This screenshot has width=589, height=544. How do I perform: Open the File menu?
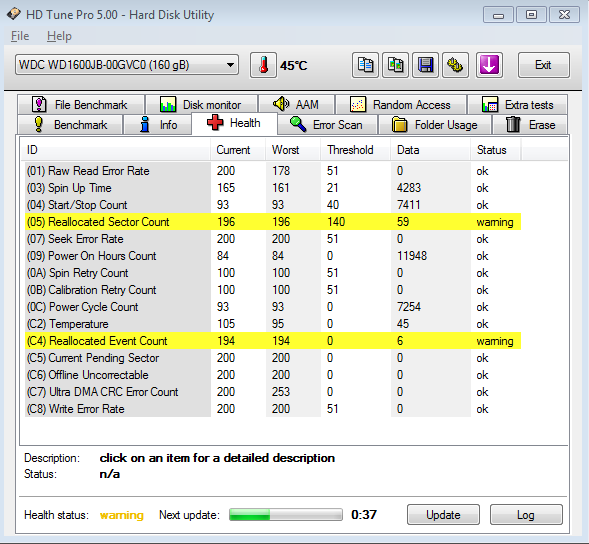click(x=20, y=36)
